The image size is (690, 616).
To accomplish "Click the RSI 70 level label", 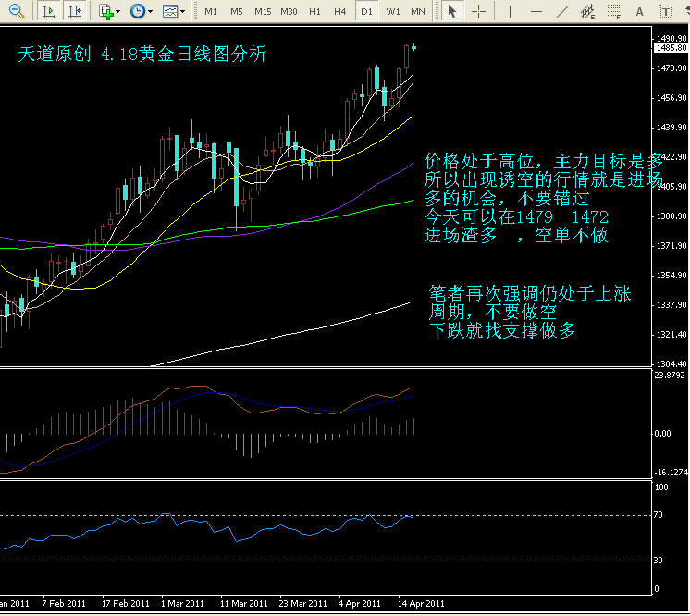I will 659,515.
